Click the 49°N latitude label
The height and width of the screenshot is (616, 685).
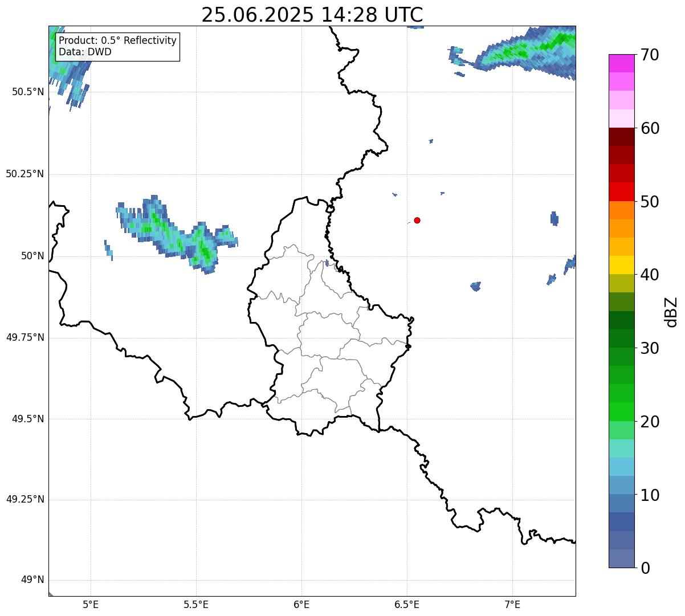(x=32, y=580)
